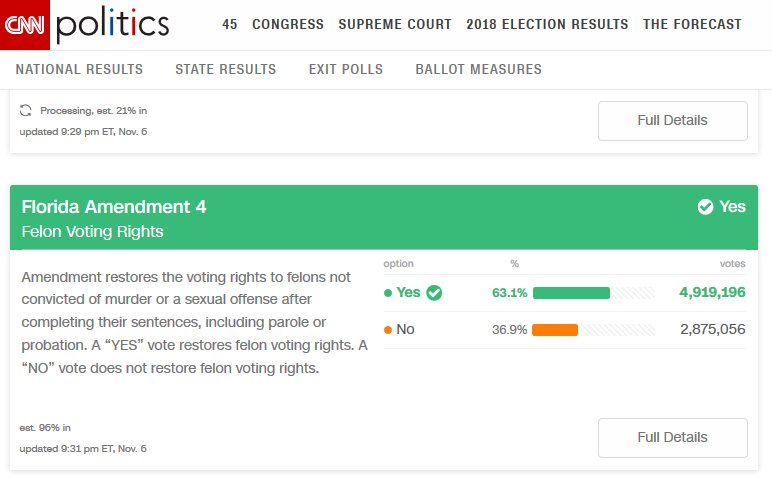Open the politics section logo
This screenshot has height=482, width=772.
(113, 24)
